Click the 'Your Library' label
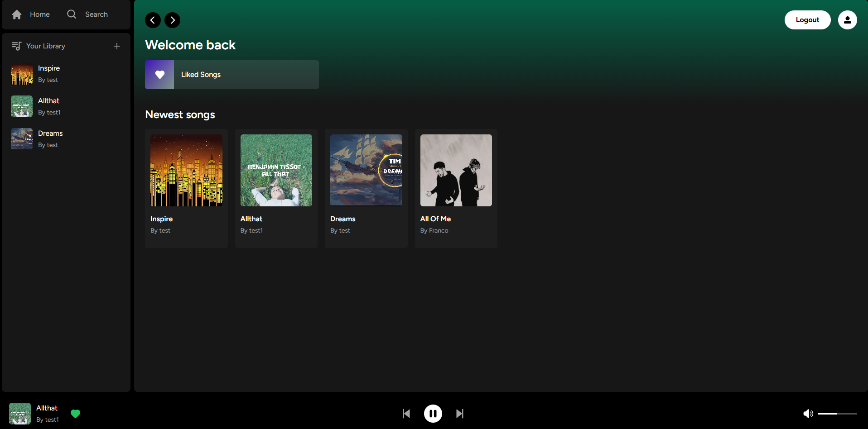868x429 pixels. [46, 46]
